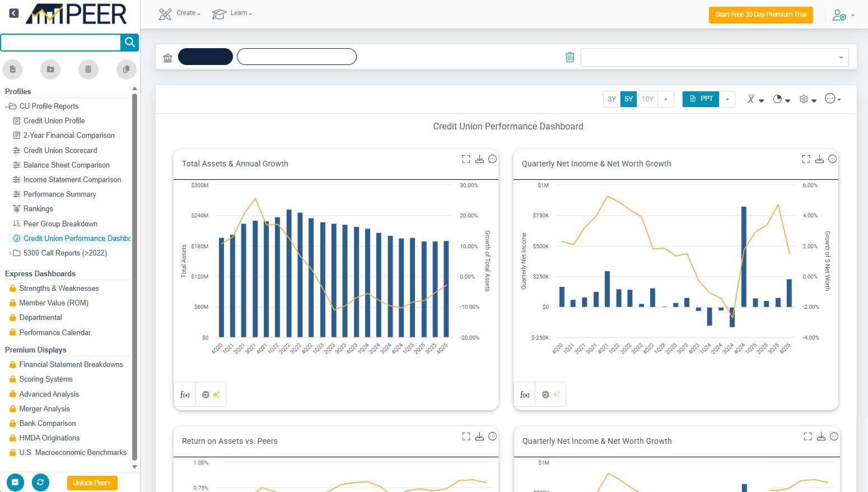Click the sync refresh toggle at bottom left
This screenshot has width=868, height=492.
point(40,482)
